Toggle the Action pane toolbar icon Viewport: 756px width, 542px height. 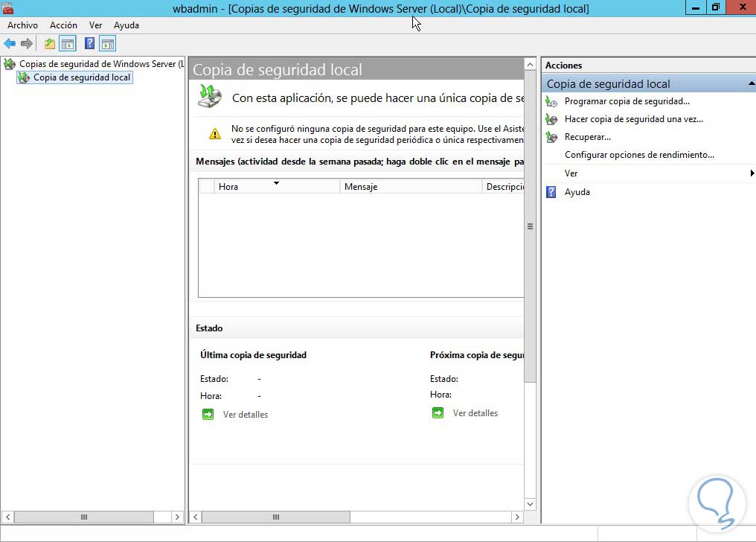[107, 44]
